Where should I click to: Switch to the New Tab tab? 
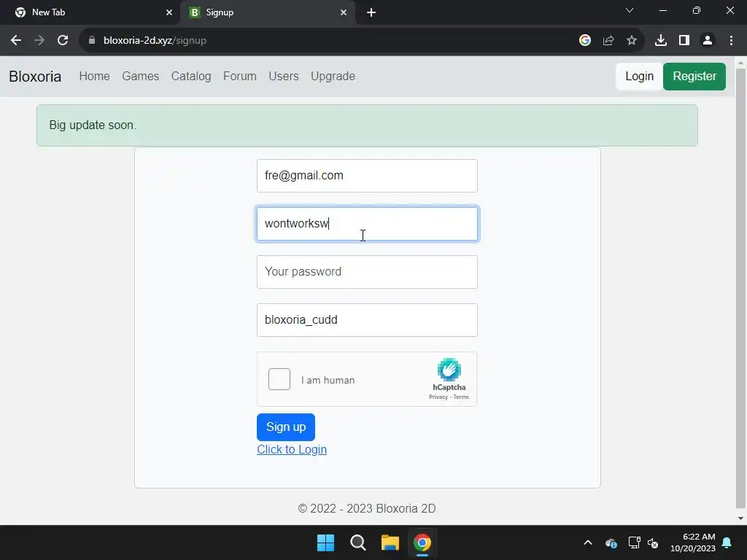point(90,12)
